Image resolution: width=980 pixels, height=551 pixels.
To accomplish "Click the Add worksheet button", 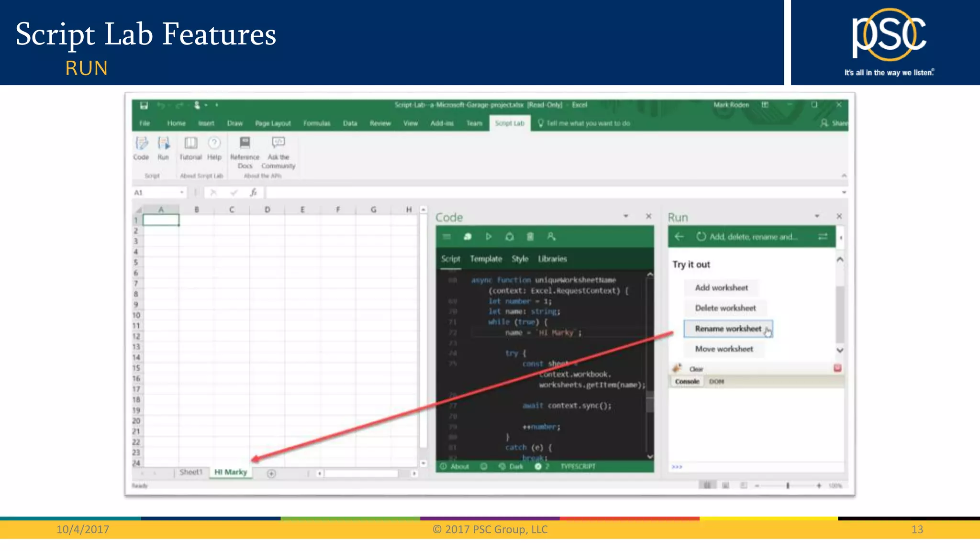I will tap(721, 287).
